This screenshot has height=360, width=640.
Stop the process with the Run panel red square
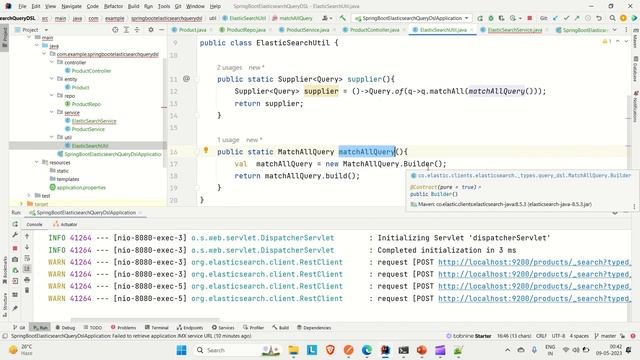pos(15,248)
